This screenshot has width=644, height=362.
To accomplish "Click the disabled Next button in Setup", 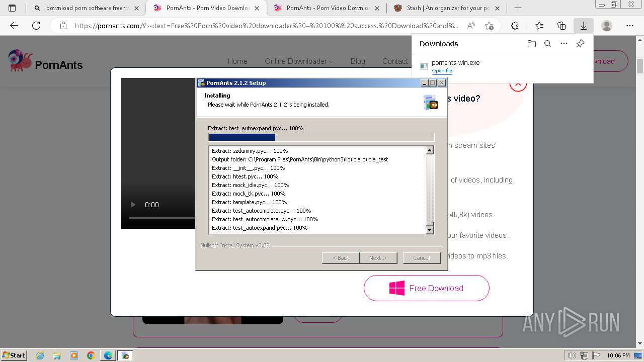I will tap(378, 258).
